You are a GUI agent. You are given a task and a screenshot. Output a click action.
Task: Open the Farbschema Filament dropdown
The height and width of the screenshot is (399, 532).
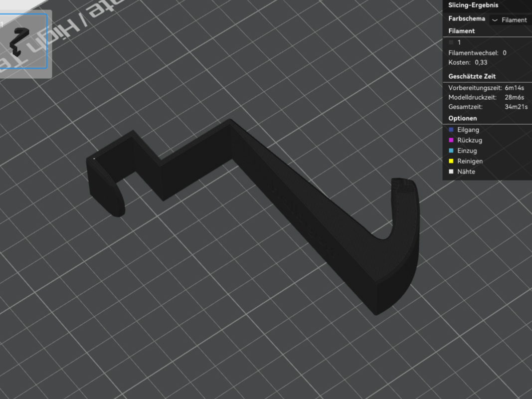coord(511,20)
